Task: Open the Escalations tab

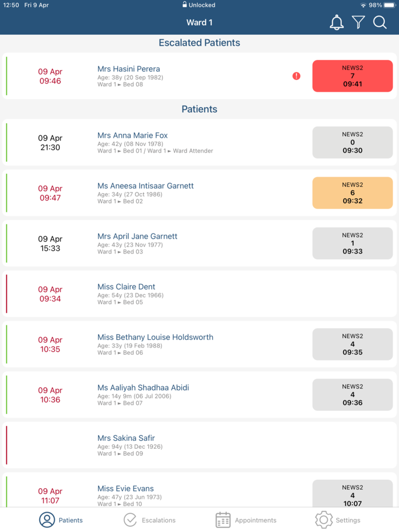Action: 150,520
